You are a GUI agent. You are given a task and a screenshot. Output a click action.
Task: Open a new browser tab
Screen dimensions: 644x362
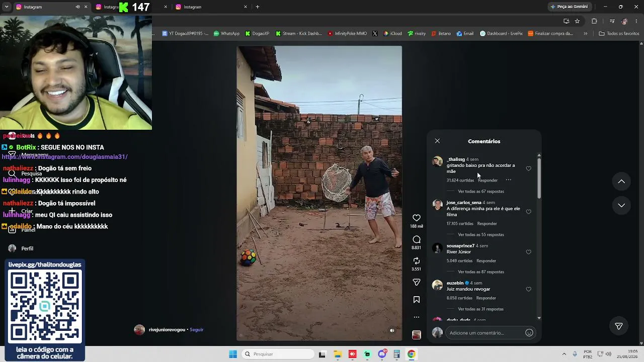[x=258, y=7]
